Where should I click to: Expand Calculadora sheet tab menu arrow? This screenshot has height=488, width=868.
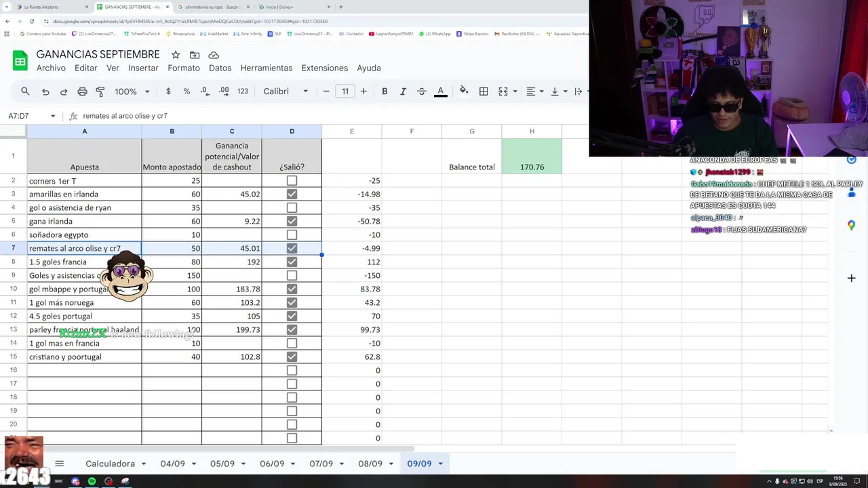point(143,464)
